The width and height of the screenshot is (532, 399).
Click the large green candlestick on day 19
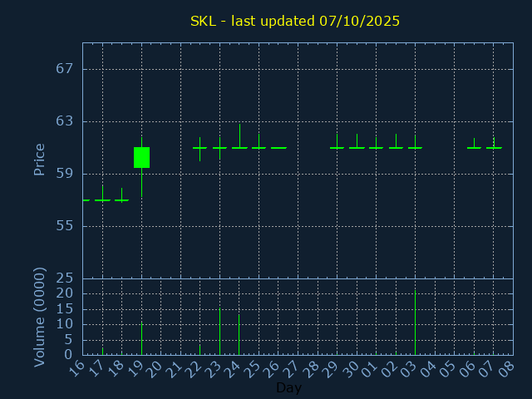point(141,157)
